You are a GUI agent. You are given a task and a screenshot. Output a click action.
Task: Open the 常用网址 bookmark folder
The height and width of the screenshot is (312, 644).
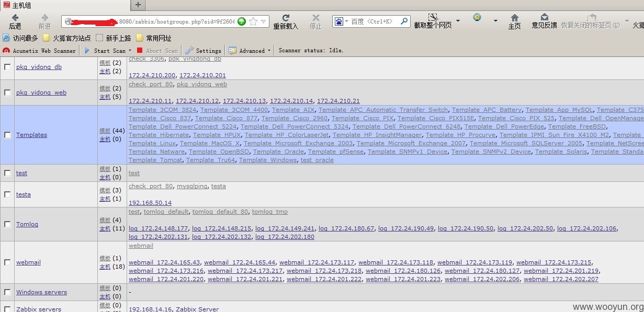pyautogui.click(x=154, y=38)
